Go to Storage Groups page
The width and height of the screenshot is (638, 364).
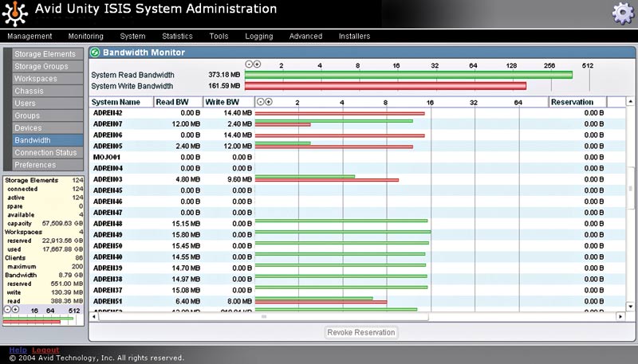coord(48,66)
